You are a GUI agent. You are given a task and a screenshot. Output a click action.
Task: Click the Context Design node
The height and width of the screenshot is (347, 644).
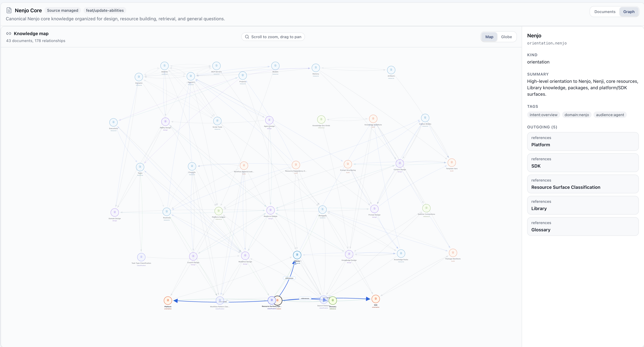(400, 163)
